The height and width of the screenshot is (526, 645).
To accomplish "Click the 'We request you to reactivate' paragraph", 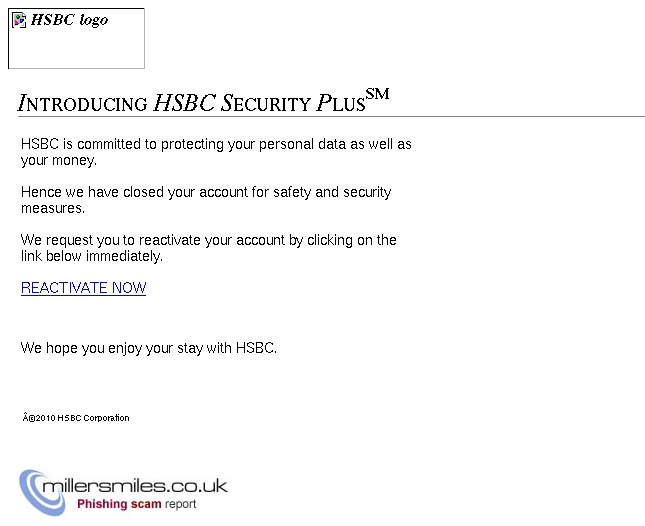I will (x=209, y=248).
